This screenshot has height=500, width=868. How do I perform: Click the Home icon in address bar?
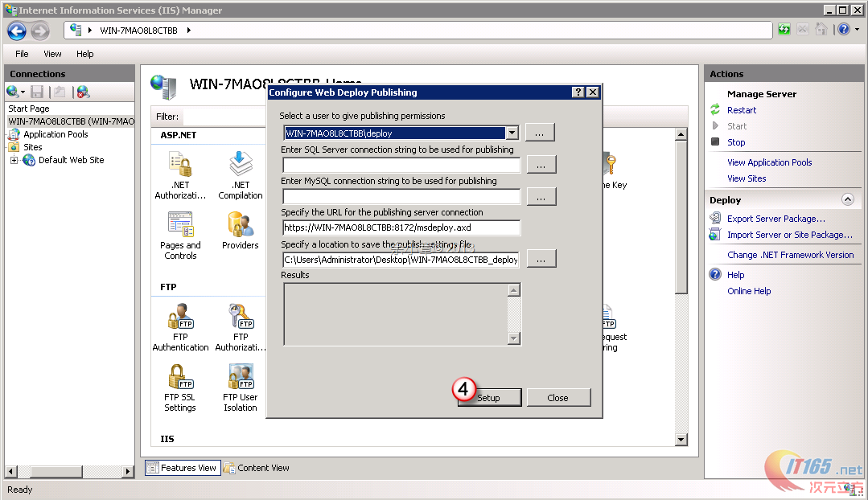point(821,29)
